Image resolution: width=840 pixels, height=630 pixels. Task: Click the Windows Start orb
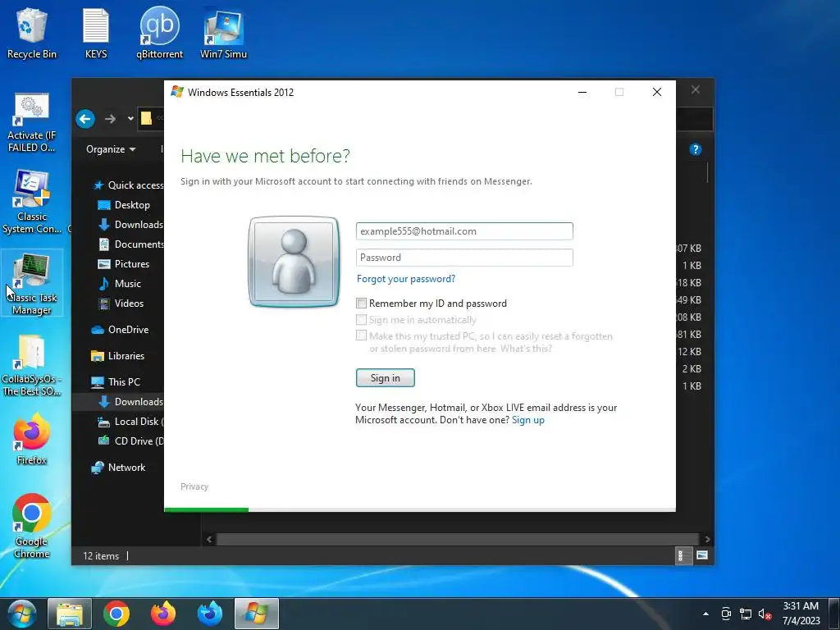click(22, 614)
